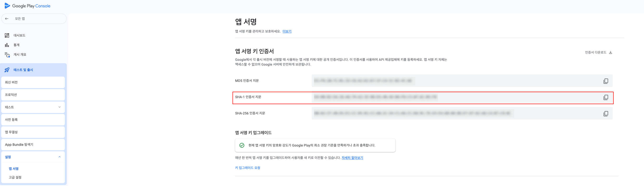644x186 pixels.
Task: Click the Google Play Console logo
Action: (28, 6)
